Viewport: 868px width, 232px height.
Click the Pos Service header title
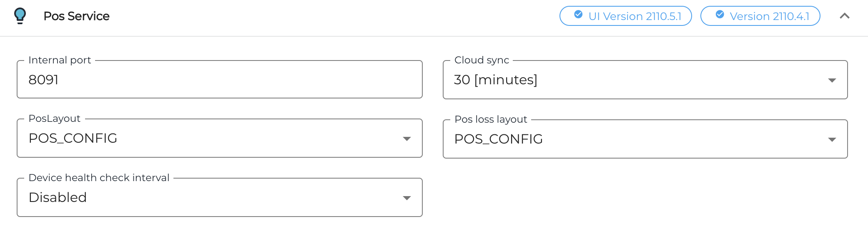pyautogui.click(x=76, y=16)
